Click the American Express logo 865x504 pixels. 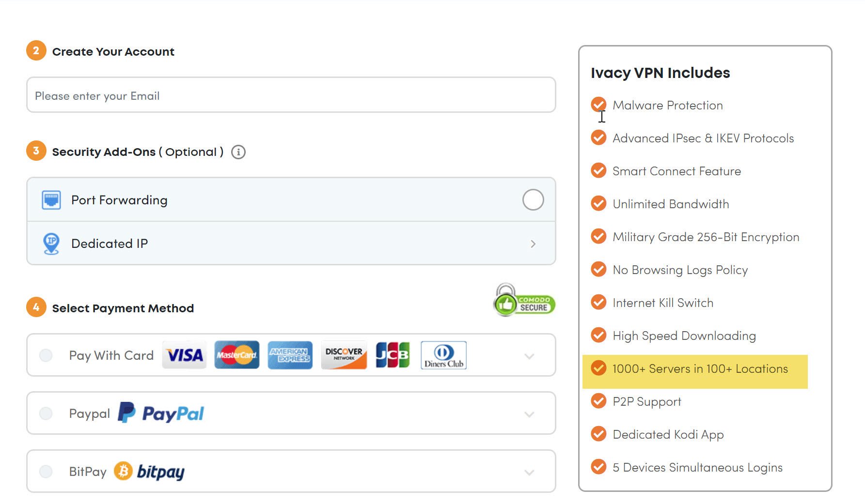(x=290, y=355)
